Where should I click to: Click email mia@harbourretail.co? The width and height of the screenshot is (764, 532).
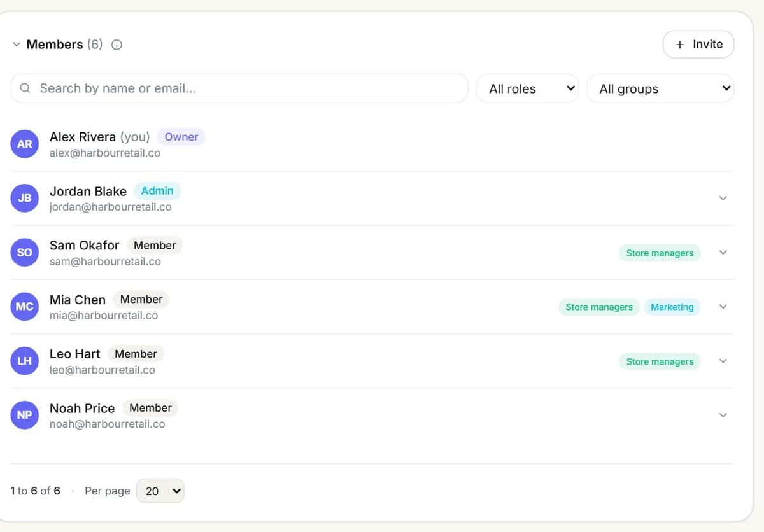[x=104, y=316]
